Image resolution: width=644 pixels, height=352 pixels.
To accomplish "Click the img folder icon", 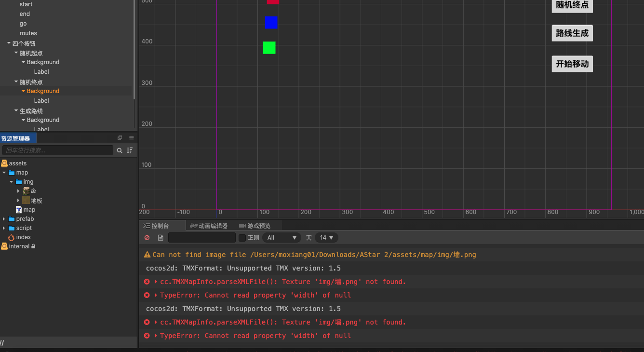I will click(x=19, y=182).
